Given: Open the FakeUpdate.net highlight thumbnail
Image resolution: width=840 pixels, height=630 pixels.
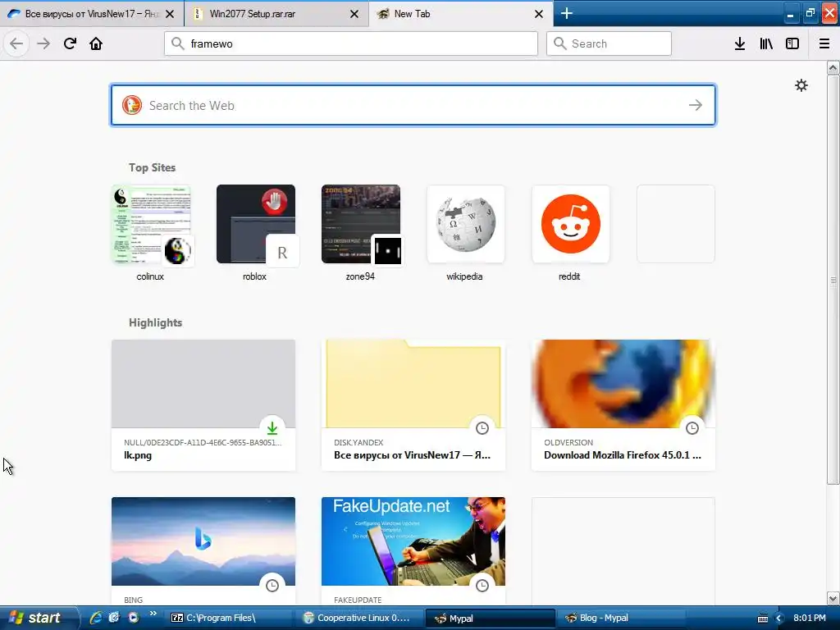Looking at the screenshot, I should [x=413, y=541].
